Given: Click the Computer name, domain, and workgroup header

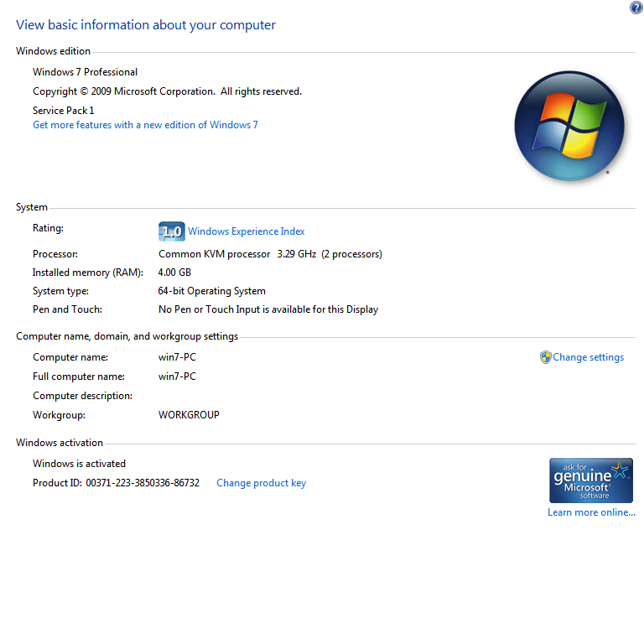Looking at the screenshot, I should [x=127, y=336].
